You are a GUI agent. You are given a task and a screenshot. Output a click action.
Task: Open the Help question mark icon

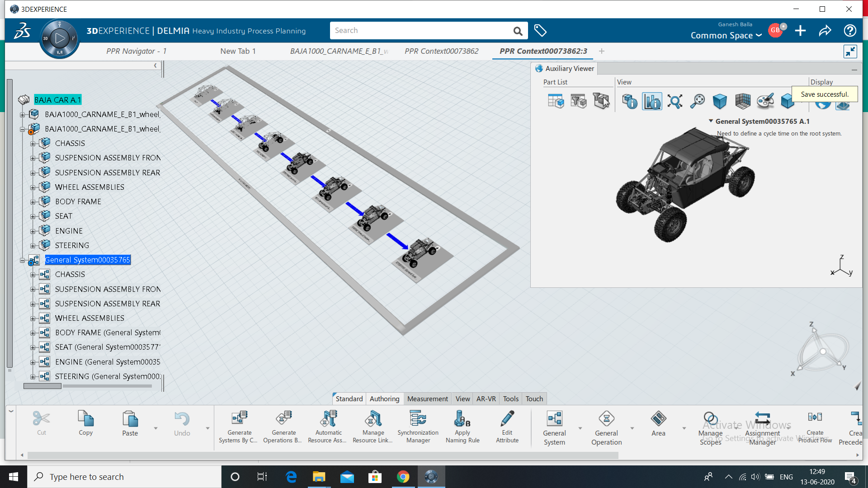[x=850, y=31]
